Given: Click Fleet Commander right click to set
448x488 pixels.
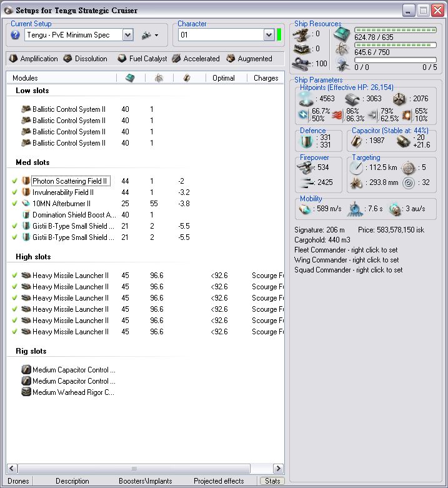Looking at the screenshot, I should [346, 250].
